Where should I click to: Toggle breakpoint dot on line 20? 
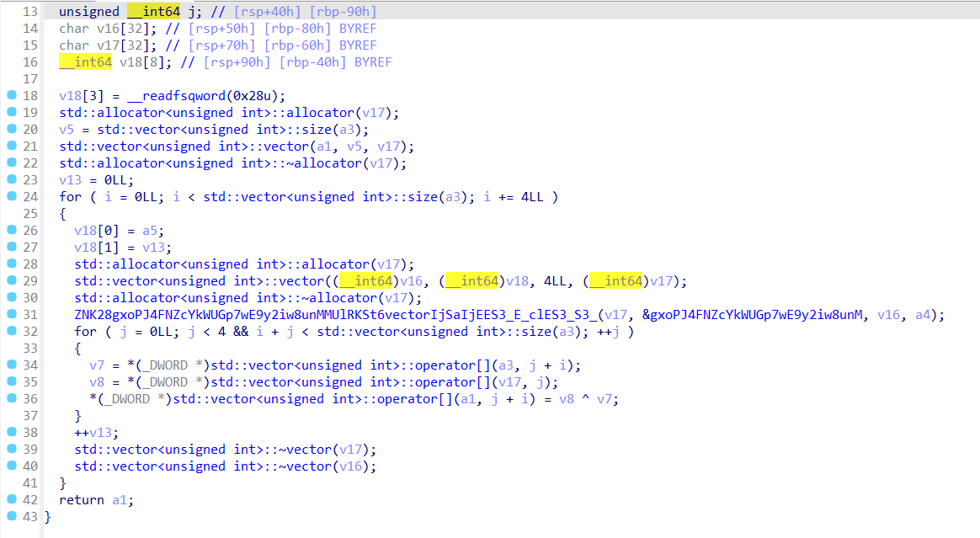(11, 129)
